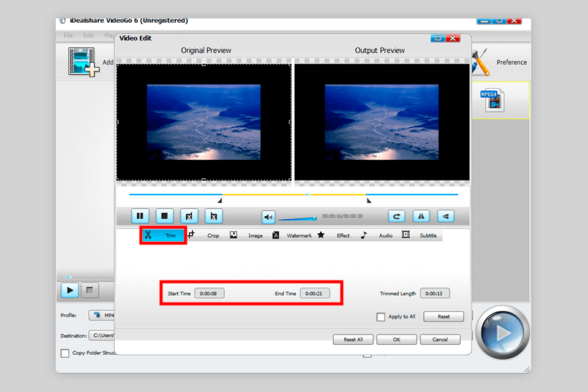Viewport: 588px width, 392px height.
Task: Click the playhead on the trim timeline
Action: (x=307, y=195)
